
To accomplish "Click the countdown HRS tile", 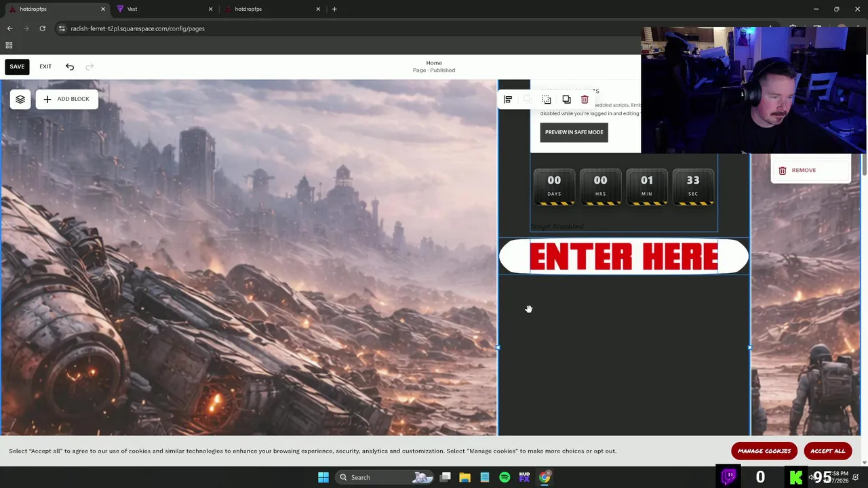I will (600, 186).
